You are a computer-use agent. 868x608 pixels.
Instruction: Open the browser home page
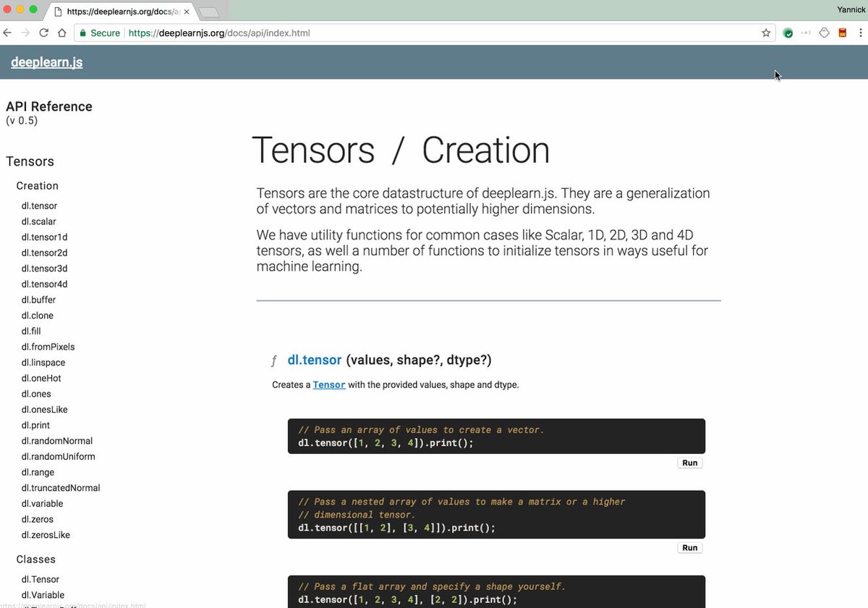[x=62, y=33]
